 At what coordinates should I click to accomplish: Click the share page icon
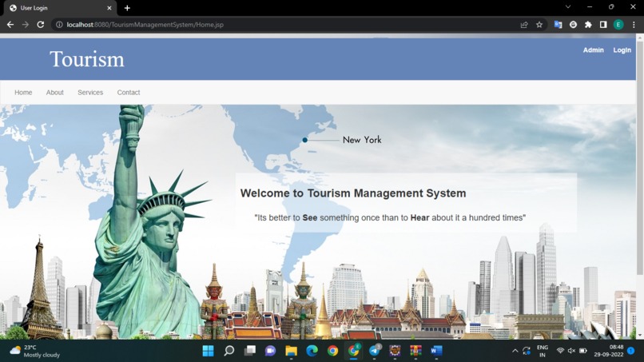click(x=524, y=25)
